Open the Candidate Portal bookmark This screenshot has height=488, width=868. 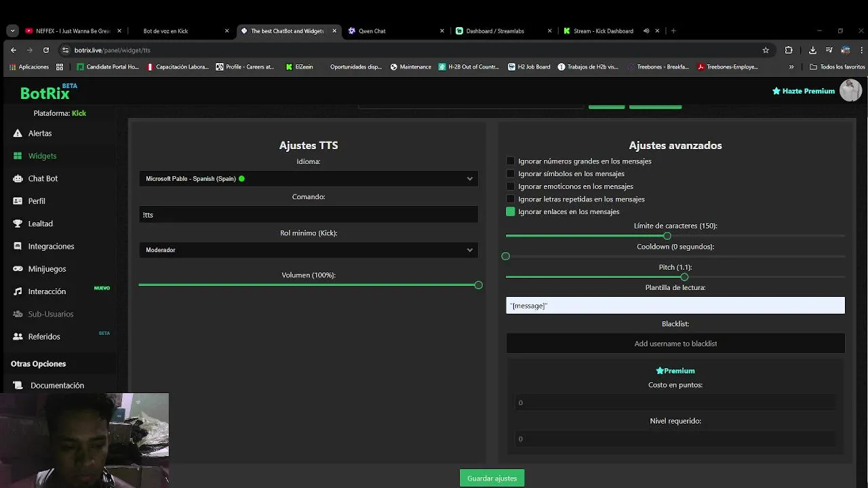[x=107, y=67]
